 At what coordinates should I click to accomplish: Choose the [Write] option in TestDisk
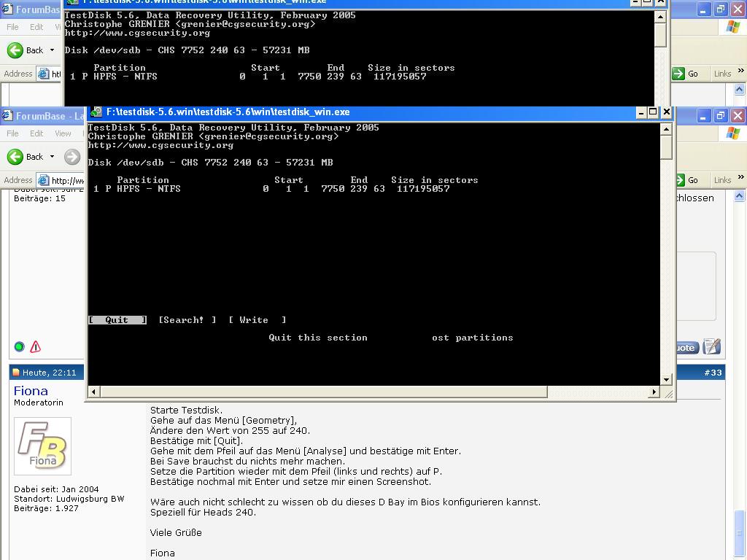click(x=258, y=320)
